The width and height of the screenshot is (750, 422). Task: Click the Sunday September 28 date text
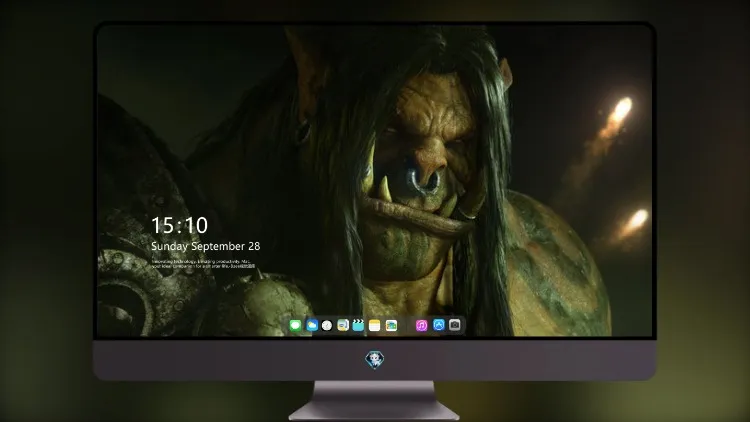click(x=206, y=246)
